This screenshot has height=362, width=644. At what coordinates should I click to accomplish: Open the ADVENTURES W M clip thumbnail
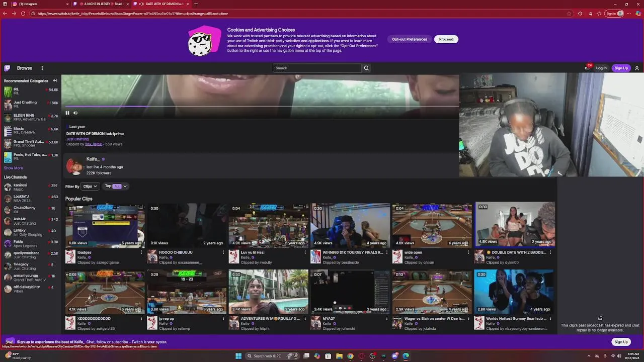[x=269, y=291]
